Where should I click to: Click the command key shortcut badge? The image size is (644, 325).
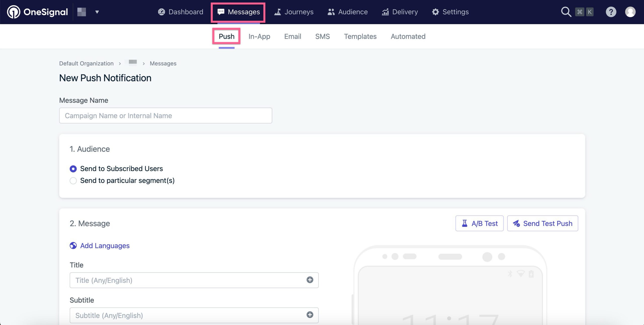tap(580, 12)
